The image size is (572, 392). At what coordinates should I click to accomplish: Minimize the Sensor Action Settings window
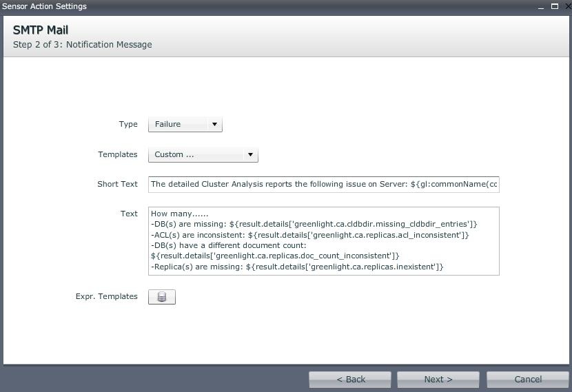[x=540, y=6]
